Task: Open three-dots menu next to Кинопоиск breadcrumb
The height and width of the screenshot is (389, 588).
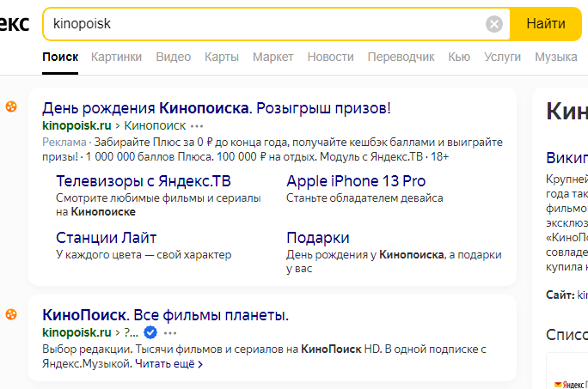Action: 197,126
